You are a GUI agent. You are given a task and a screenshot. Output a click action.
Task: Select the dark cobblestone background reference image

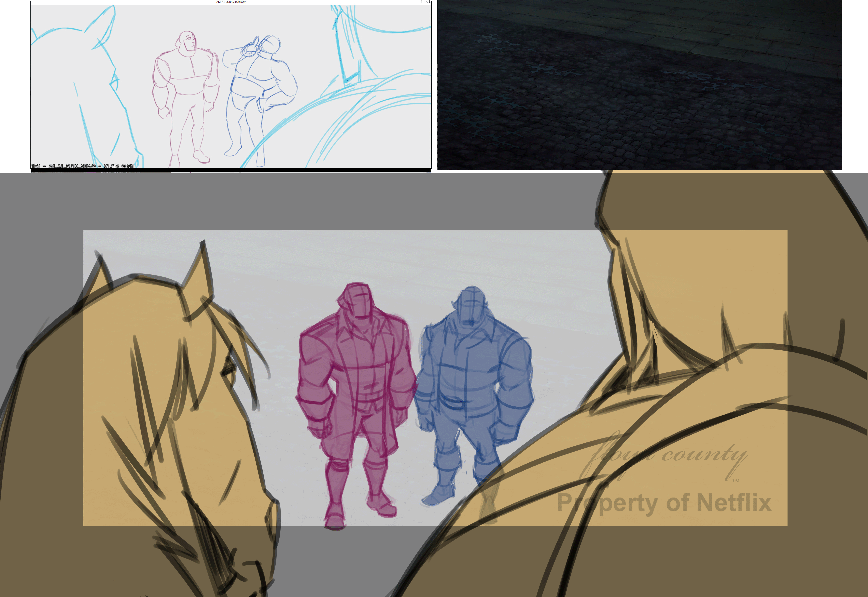639,85
